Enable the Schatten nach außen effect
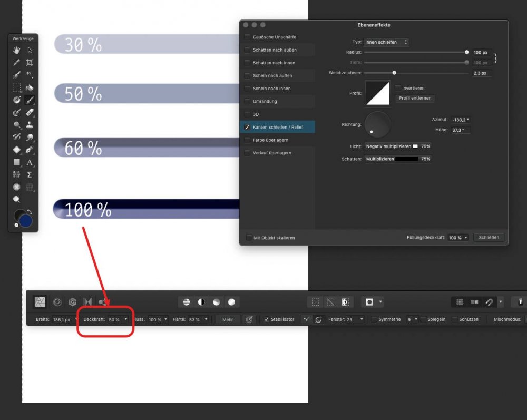527x420 pixels. pos(247,50)
